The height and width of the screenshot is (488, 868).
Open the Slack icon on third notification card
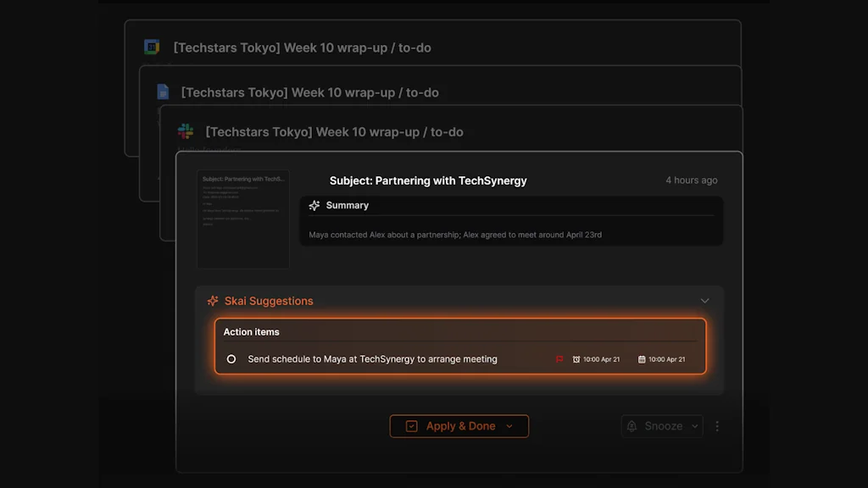[184, 131]
